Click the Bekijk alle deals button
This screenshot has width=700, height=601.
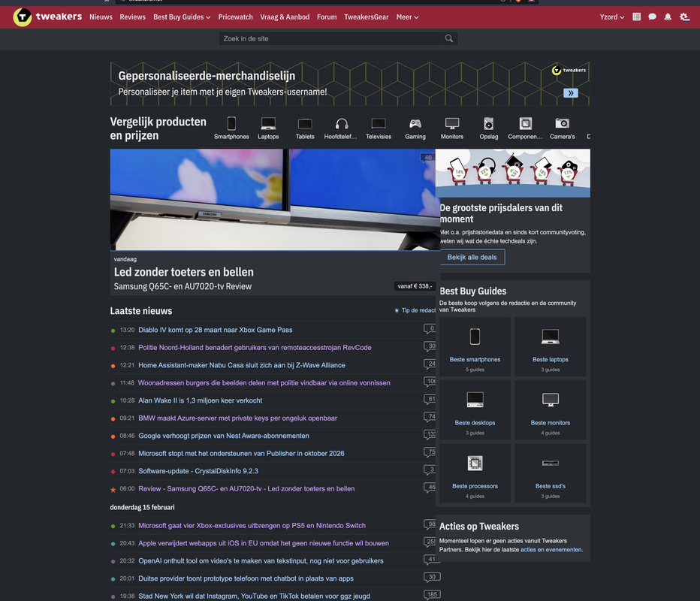472,257
